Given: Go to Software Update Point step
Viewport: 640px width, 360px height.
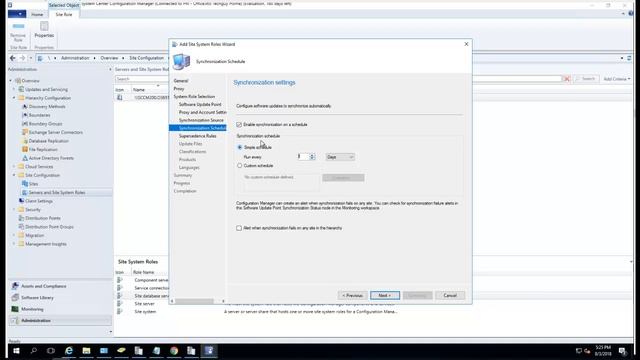Looking at the screenshot, I should pos(200,104).
